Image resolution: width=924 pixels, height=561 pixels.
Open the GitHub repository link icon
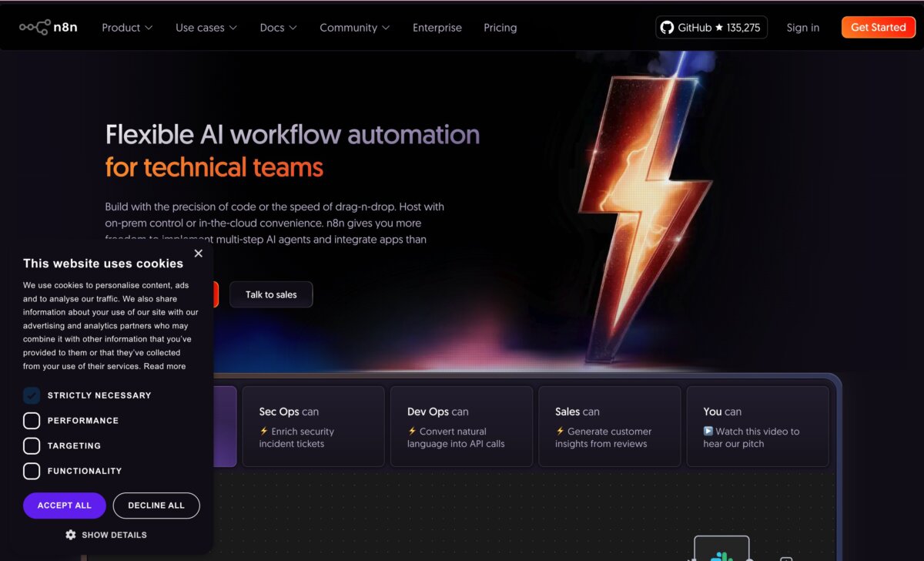click(x=668, y=28)
